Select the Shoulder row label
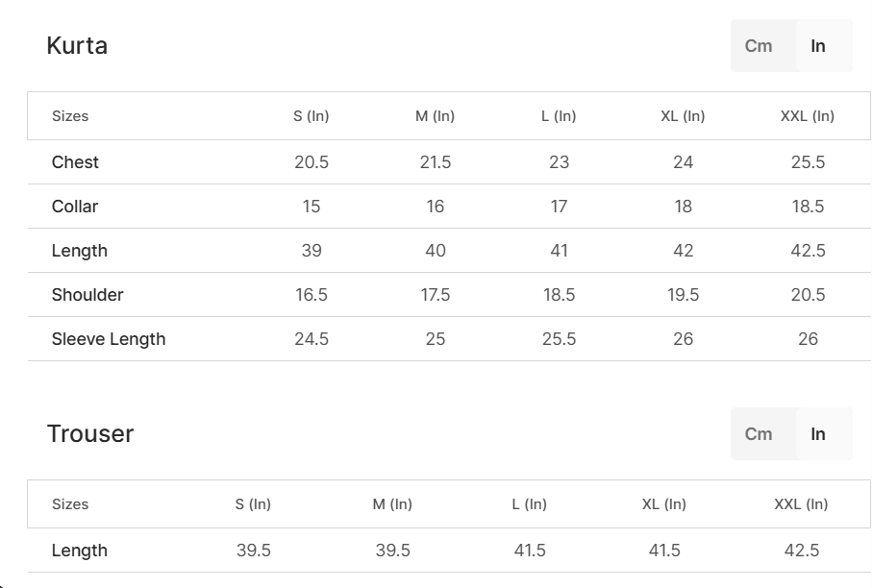Screen dimensions: 872x588 click(x=87, y=295)
